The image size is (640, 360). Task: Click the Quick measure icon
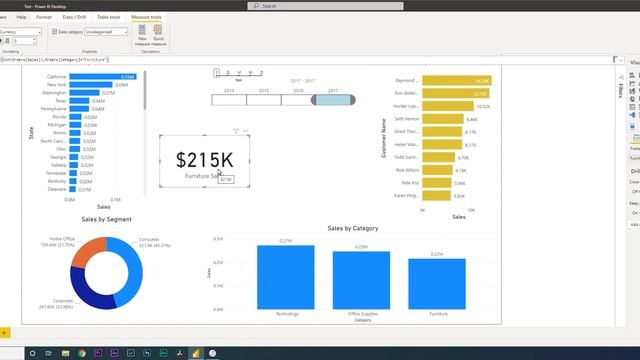coord(158,30)
